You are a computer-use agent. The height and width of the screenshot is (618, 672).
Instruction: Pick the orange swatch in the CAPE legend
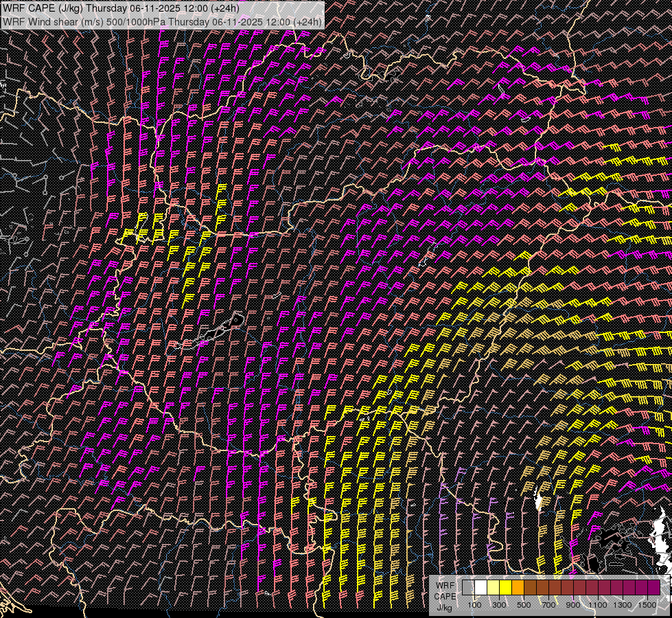coord(518,588)
